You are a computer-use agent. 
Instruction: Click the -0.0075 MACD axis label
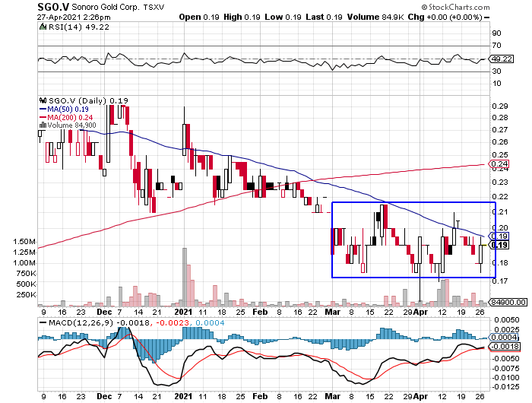coord(506,369)
